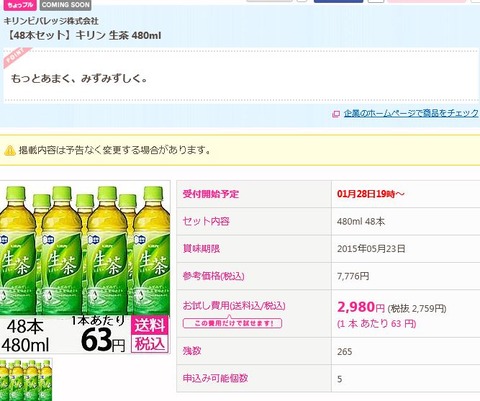Click the orderable quantity value 5
Viewport: 480px width, 401px height.
(339, 379)
